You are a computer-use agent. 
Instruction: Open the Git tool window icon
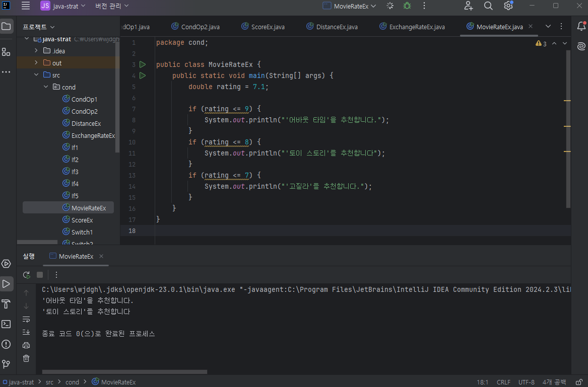point(6,364)
